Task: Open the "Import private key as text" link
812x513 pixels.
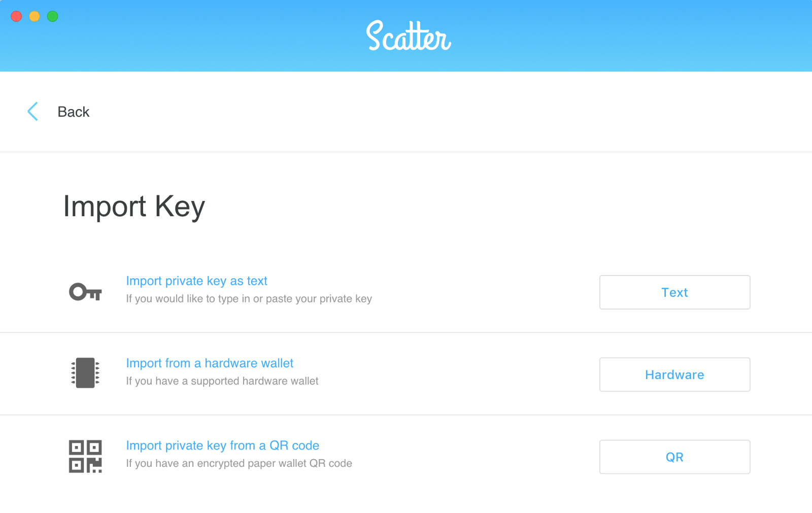Action: point(196,281)
